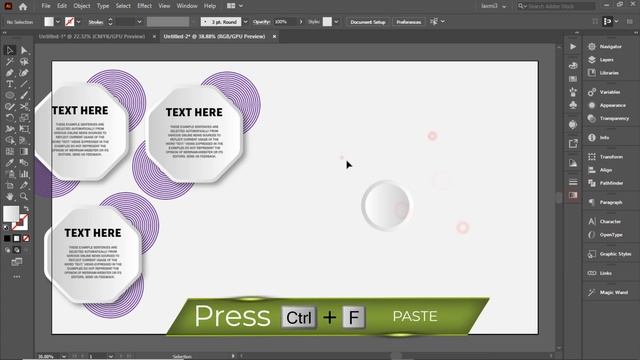Viewport: 640px width, 360px height.
Task: Set paint mode to None
Action: coord(26,238)
